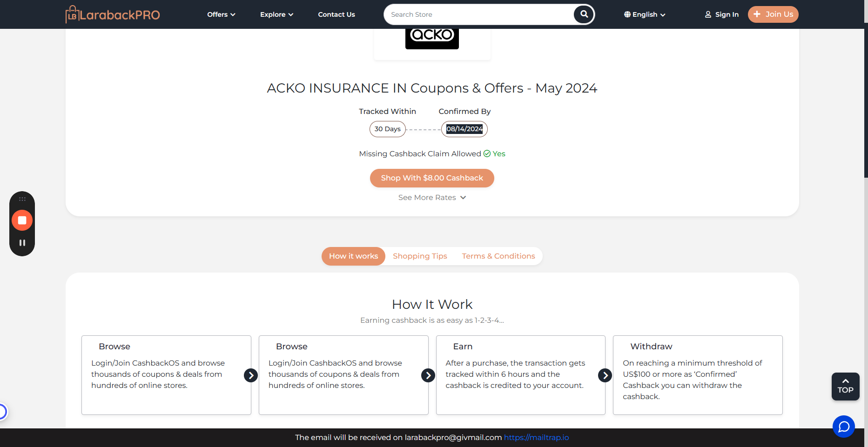
Task: Click the Search Store input field
Action: [x=479, y=14]
